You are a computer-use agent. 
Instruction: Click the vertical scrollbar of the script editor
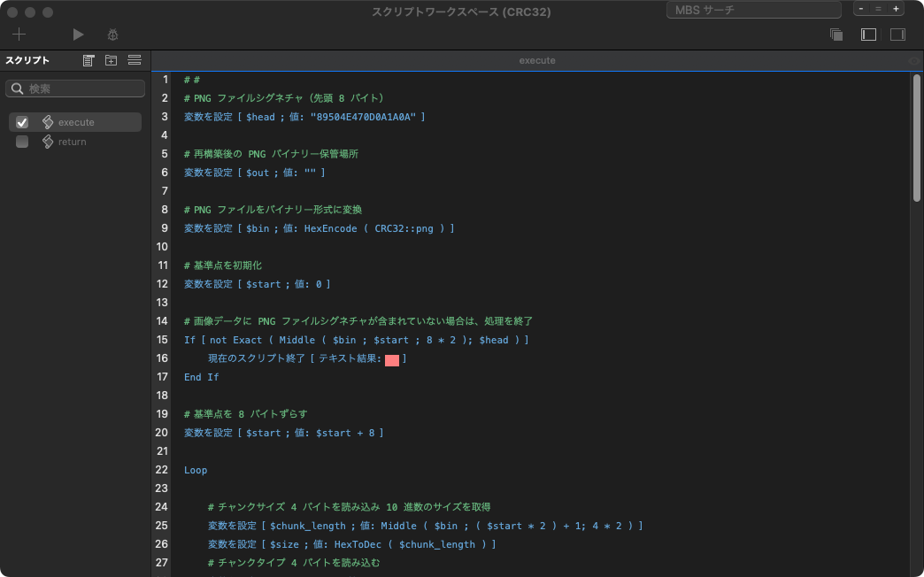click(916, 138)
